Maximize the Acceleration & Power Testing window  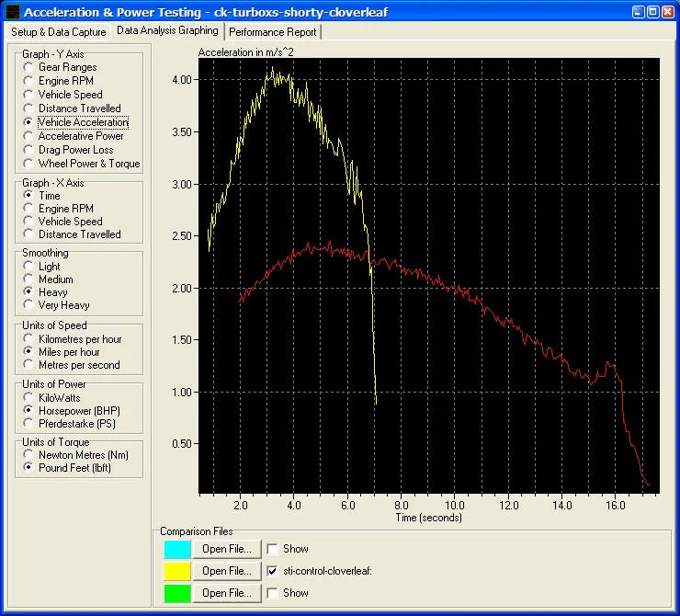[652, 12]
